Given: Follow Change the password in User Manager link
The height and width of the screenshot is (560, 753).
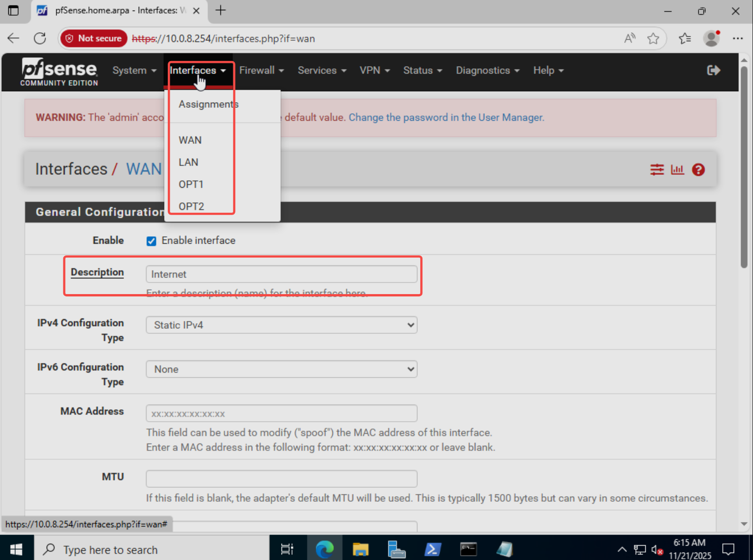Looking at the screenshot, I should coord(446,117).
